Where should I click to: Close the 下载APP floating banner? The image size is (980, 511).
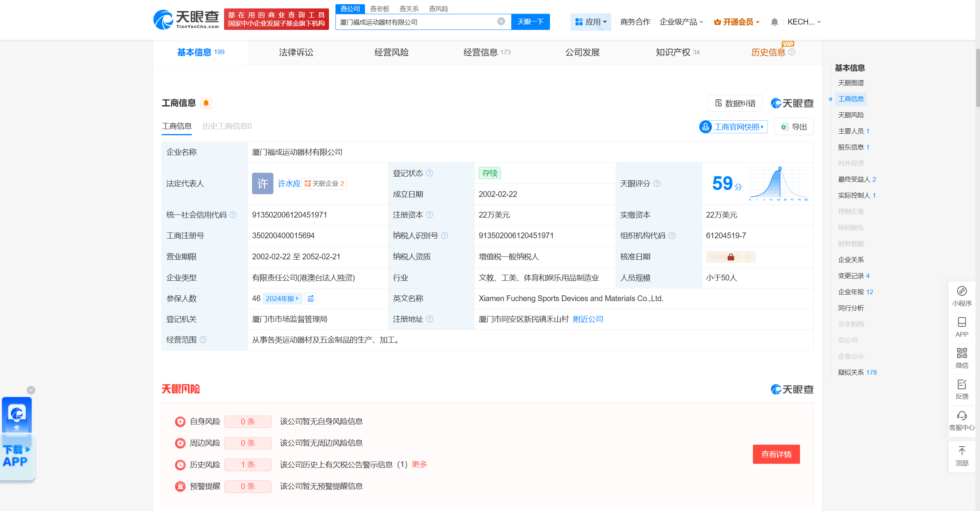pyautogui.click(x=31, y=390)
